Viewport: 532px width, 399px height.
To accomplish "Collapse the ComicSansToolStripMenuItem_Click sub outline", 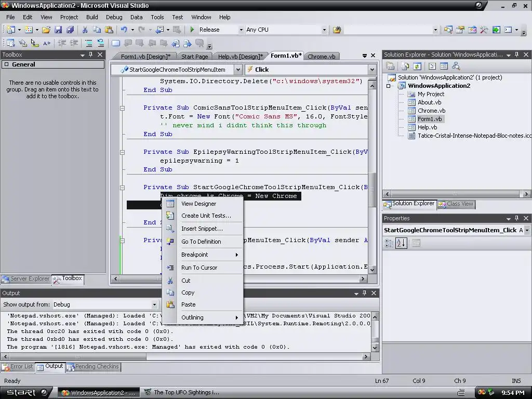I will pyautogui.click(x=122, y=108).
